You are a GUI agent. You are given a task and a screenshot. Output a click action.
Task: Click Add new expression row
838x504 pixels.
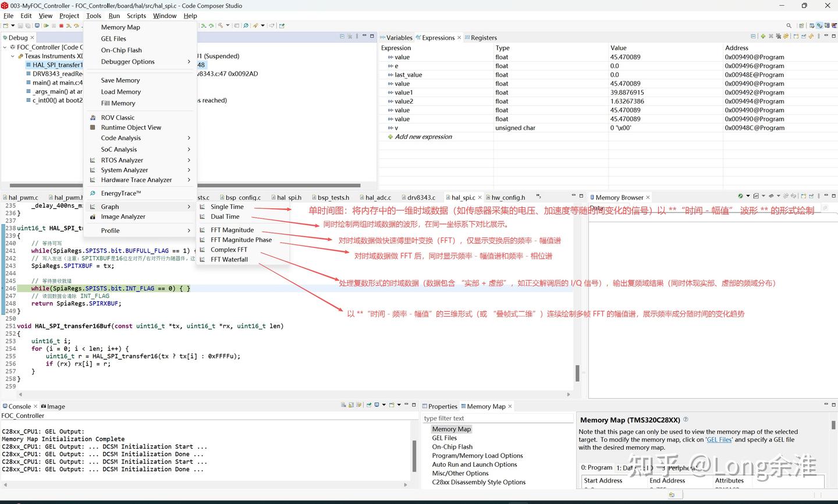pyautogui.click(x=423, y=137)
